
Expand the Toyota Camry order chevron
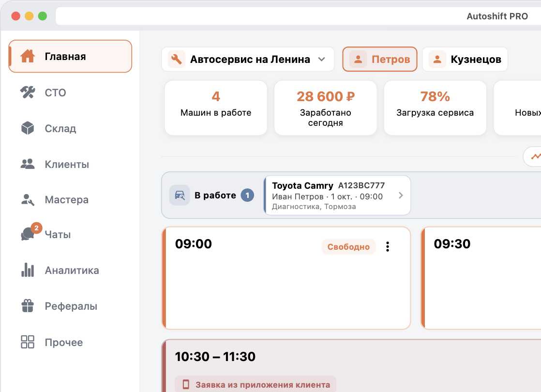(401, 196)
